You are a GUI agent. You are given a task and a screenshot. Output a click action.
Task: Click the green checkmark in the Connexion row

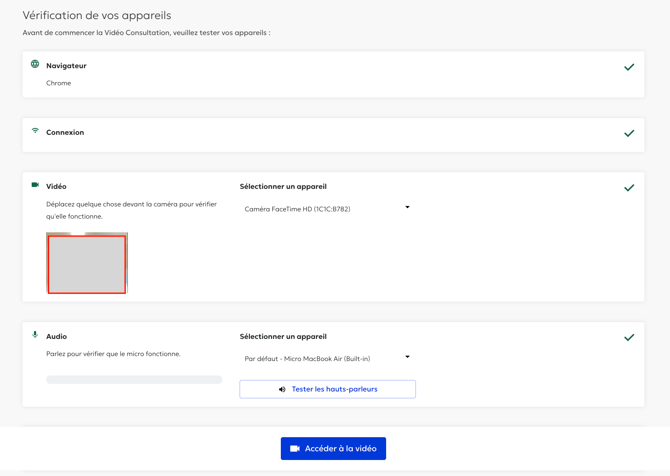click(629, 133)
